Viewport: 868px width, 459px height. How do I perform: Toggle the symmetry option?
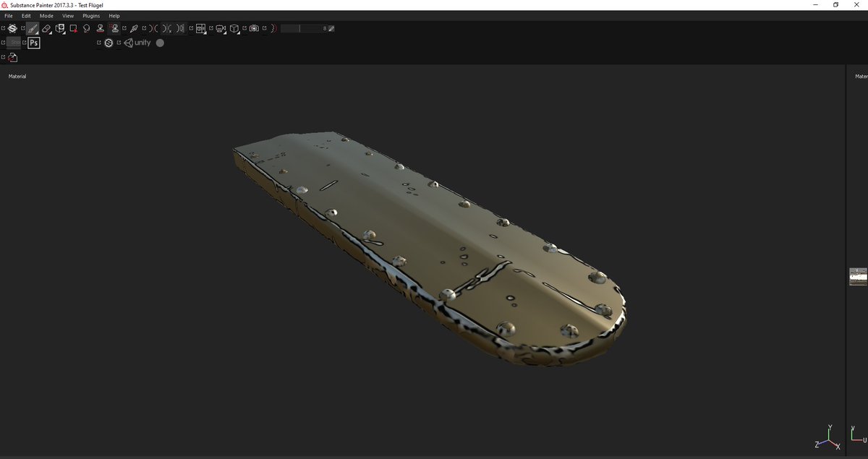click(154, 28)
